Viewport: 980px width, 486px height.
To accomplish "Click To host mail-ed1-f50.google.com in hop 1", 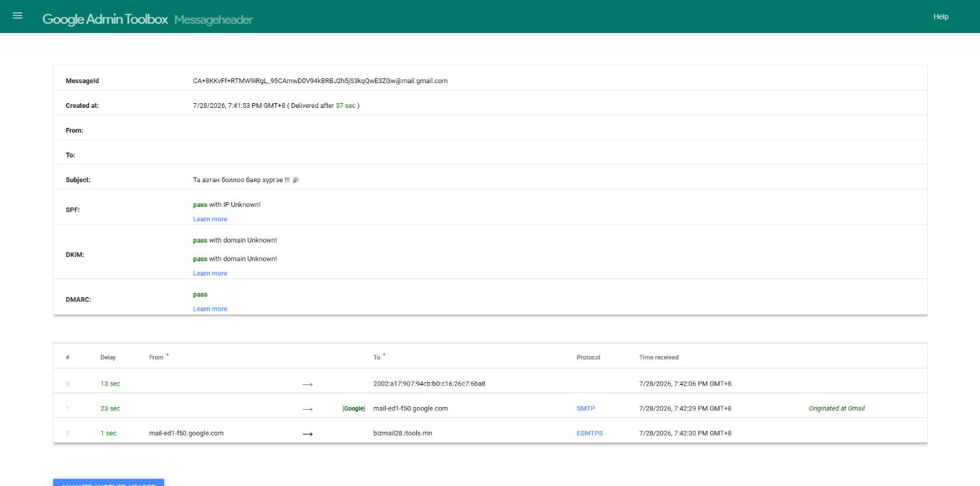I will click(411, 408).
